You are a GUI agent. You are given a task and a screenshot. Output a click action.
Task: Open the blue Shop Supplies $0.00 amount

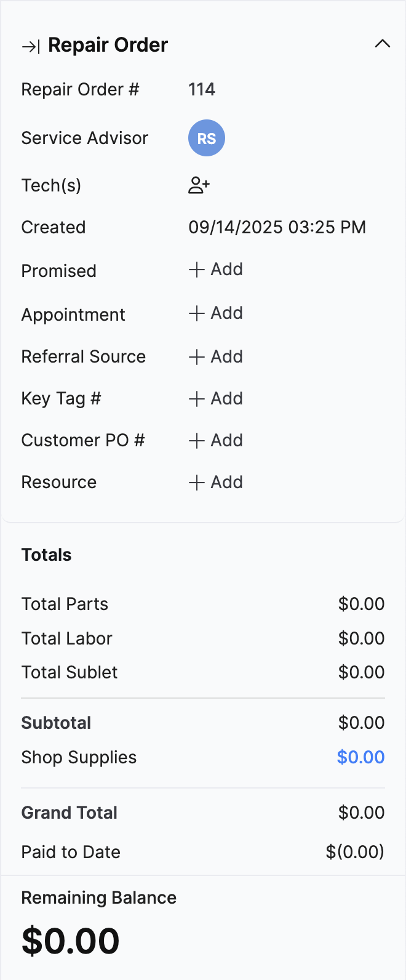pyautogui.click(x=360, y=757)
